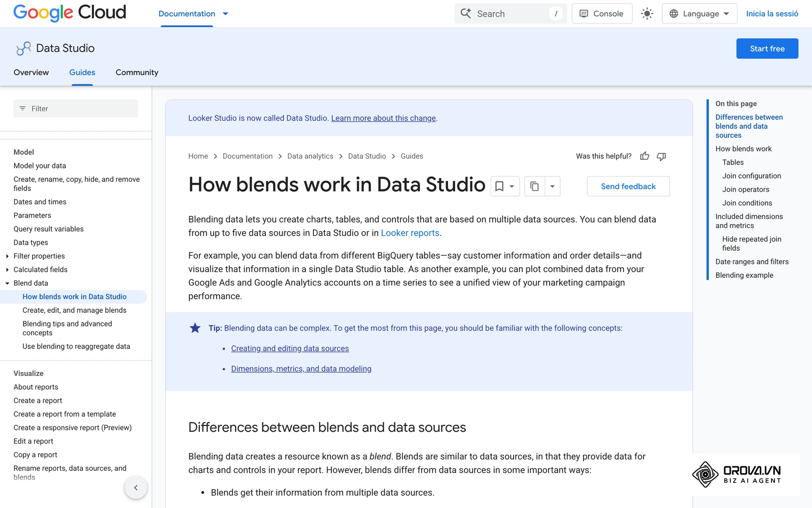Click the bookmark icon beside page title
Image resolution: width=812 pixels, height=508 pixels.
tap(499, 186)
